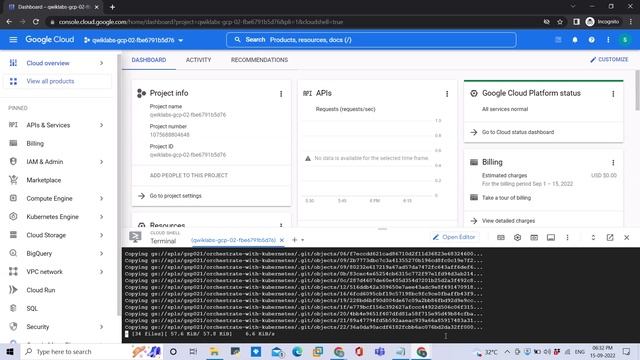The image size is (640, 360).
Task: Close the Cloud Shell panel
Action: [627, 238]
